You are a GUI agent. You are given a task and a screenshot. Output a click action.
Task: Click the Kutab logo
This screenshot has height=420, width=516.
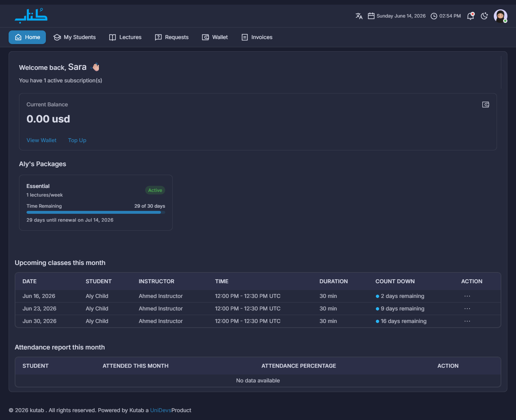[31, 16]
